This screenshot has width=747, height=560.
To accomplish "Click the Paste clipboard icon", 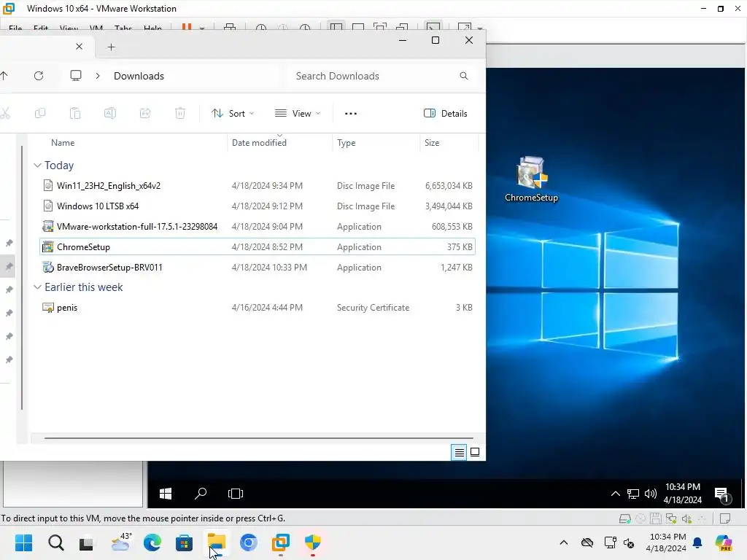I will click(75, 113).
